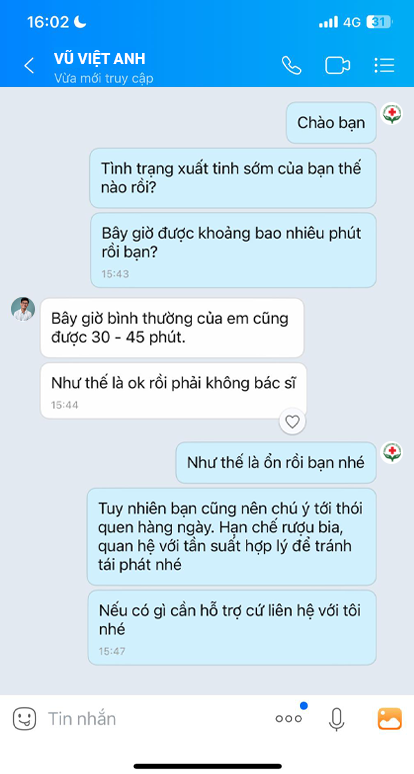Open the photo gallery icon
Viewport: 414px width, 774px height.
[x=389, y=719]
